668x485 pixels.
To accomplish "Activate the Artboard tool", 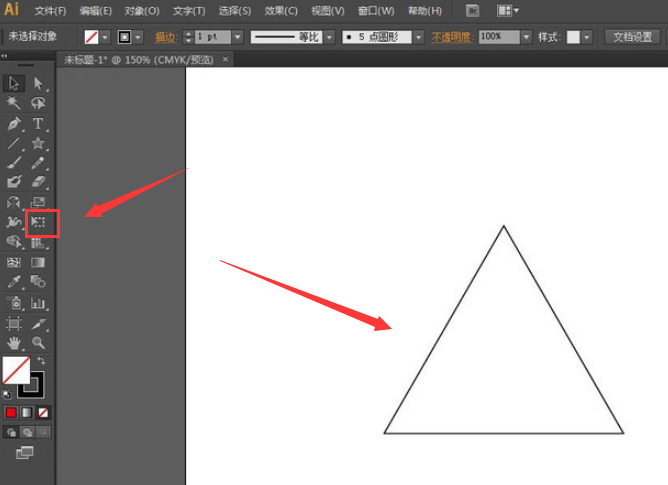I will click(14, 323).
